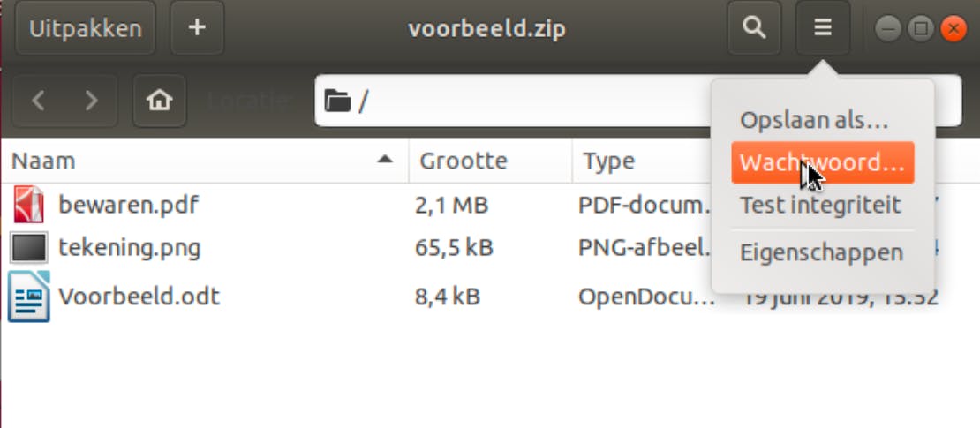Go to the home location icon
Viewport: 980px width, 428px height.
coord(159,101)
